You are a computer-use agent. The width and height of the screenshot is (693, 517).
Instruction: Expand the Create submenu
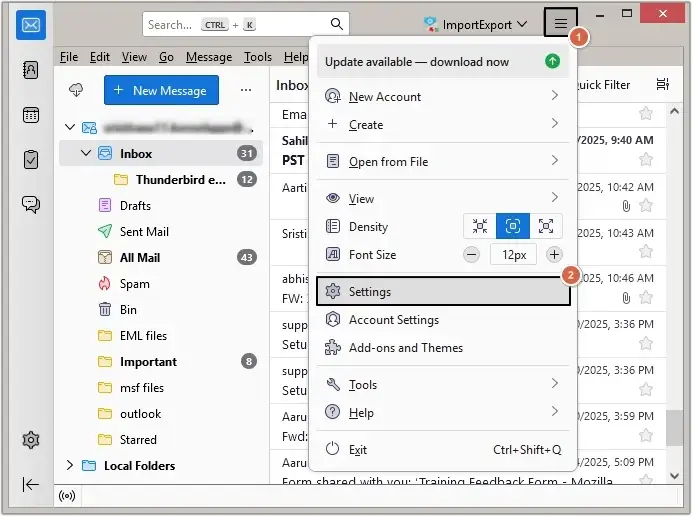[555, 124]
